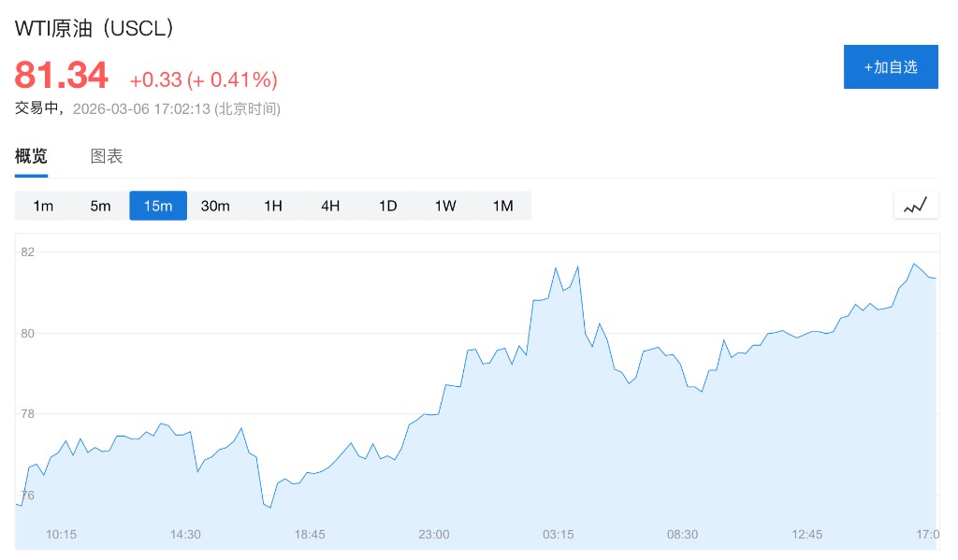Viewport: 958px width, 560px height.
Task: Click the line chart type icon
Action: tap(915, 206)
